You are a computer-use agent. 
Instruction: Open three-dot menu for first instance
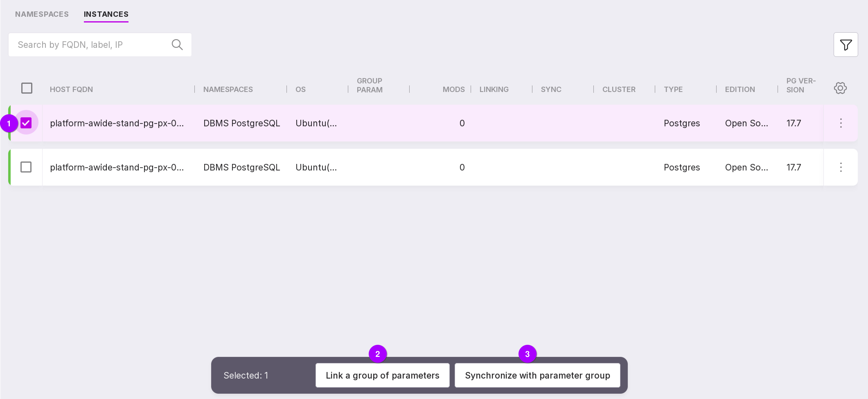840,123
